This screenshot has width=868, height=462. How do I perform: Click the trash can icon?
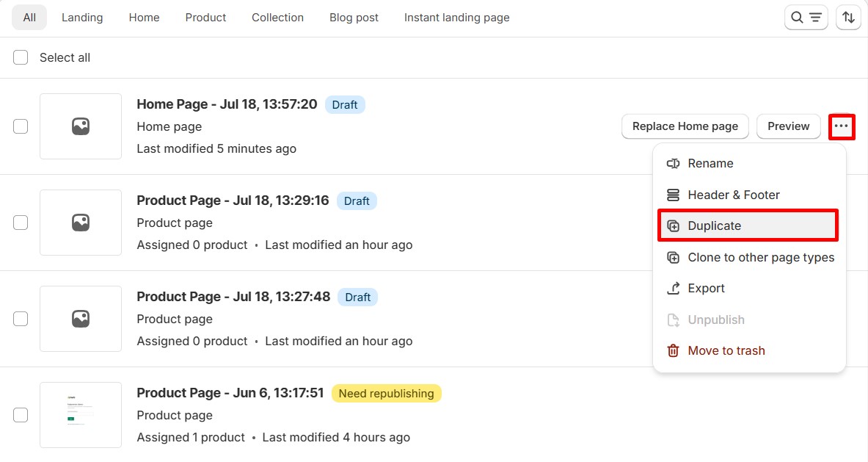click(x=673, y=351)
